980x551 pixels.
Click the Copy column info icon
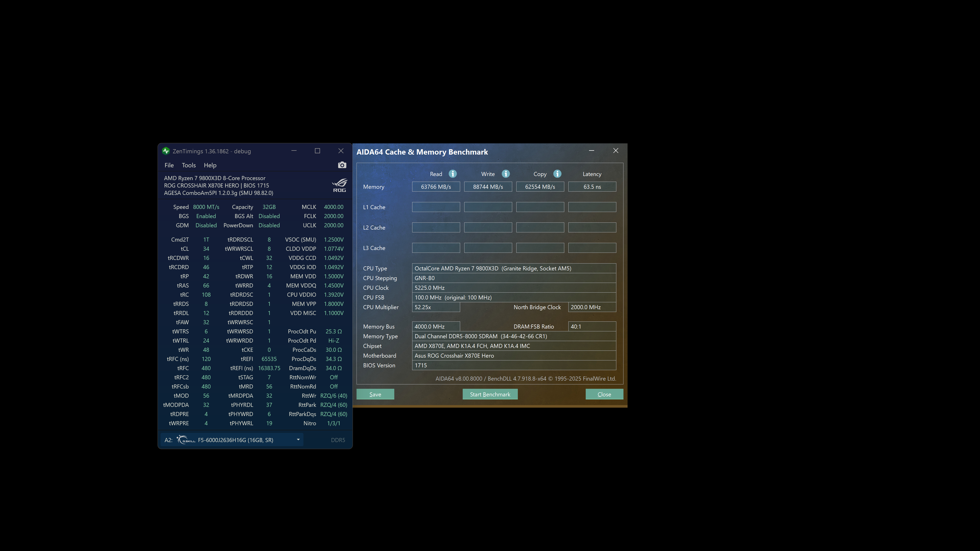[x=557, y=174]
